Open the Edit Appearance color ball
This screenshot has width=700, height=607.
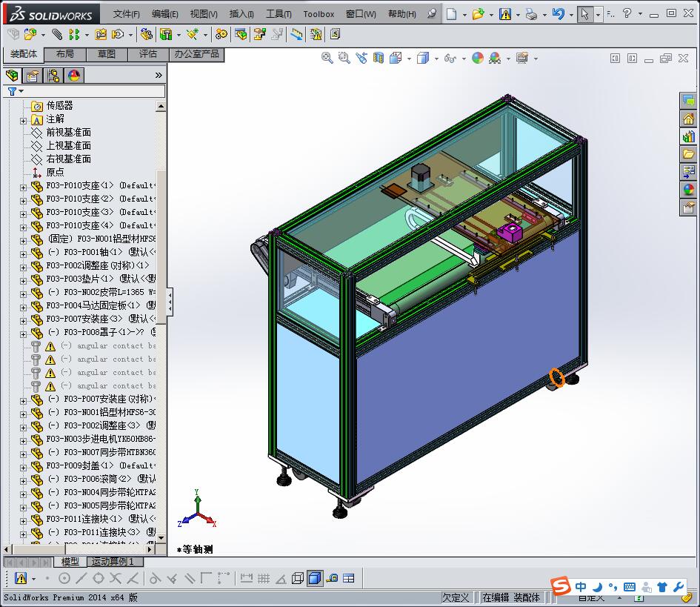(x=478, y=58)
